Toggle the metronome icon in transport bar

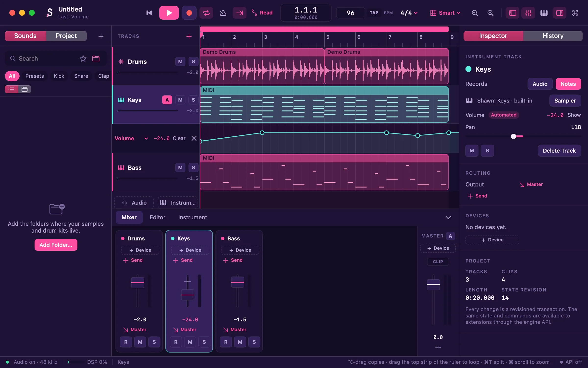pos(223,13)
